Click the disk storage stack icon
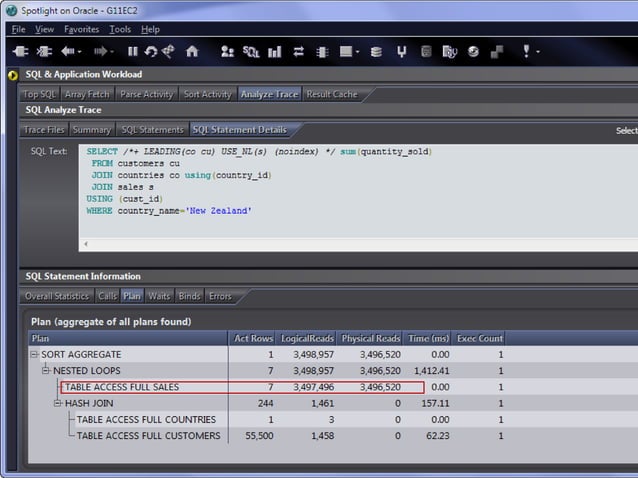 375,51
